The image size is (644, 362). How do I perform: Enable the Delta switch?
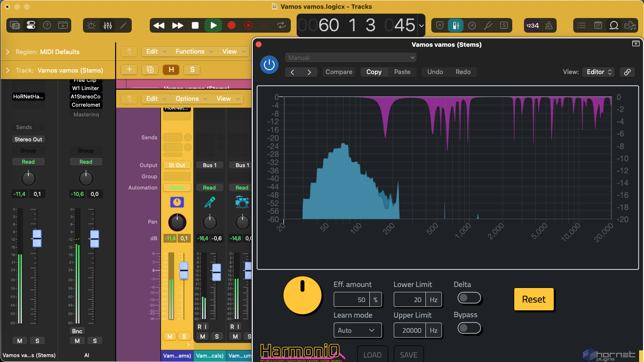pos(469,298)
